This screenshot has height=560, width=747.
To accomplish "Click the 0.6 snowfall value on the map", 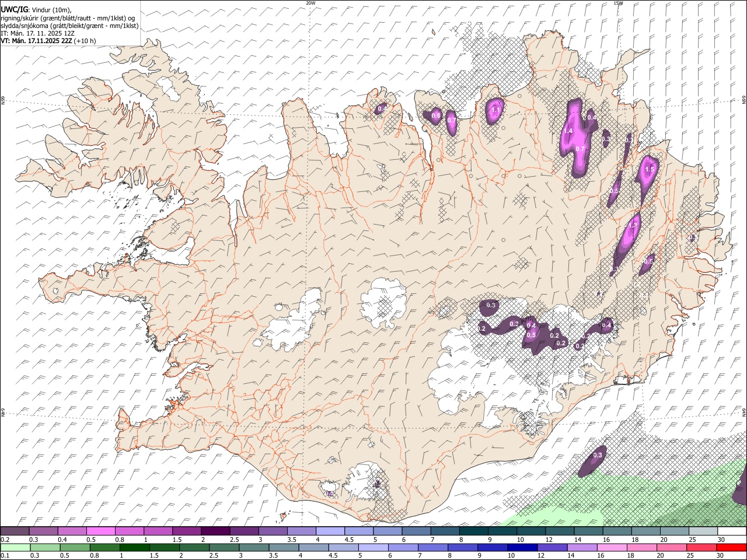I will tap(435, 116).
